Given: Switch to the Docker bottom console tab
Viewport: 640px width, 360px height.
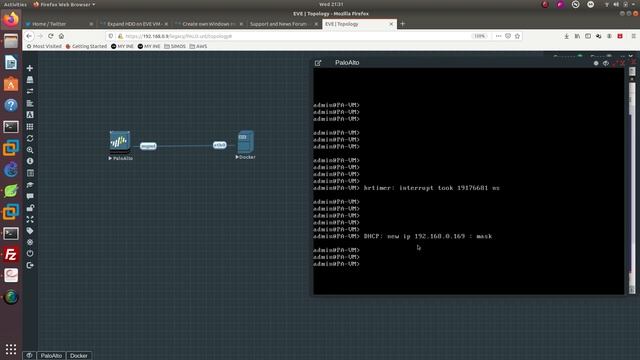Looking at the screenshot, I should click(x=79, y=356).
